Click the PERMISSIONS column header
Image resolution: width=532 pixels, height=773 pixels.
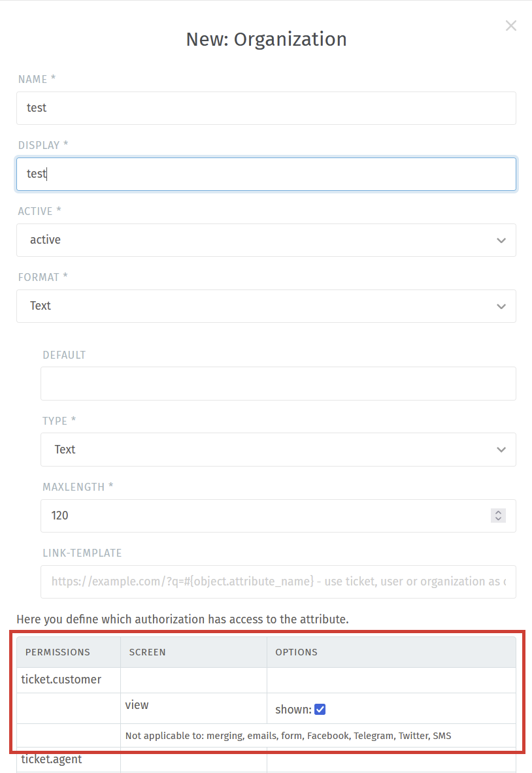[x=58, y=652]
